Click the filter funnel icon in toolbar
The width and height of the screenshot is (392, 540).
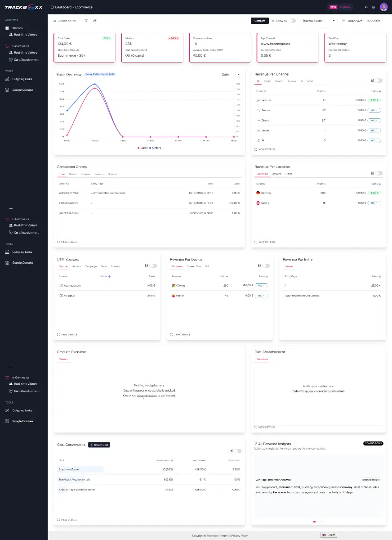86,21
